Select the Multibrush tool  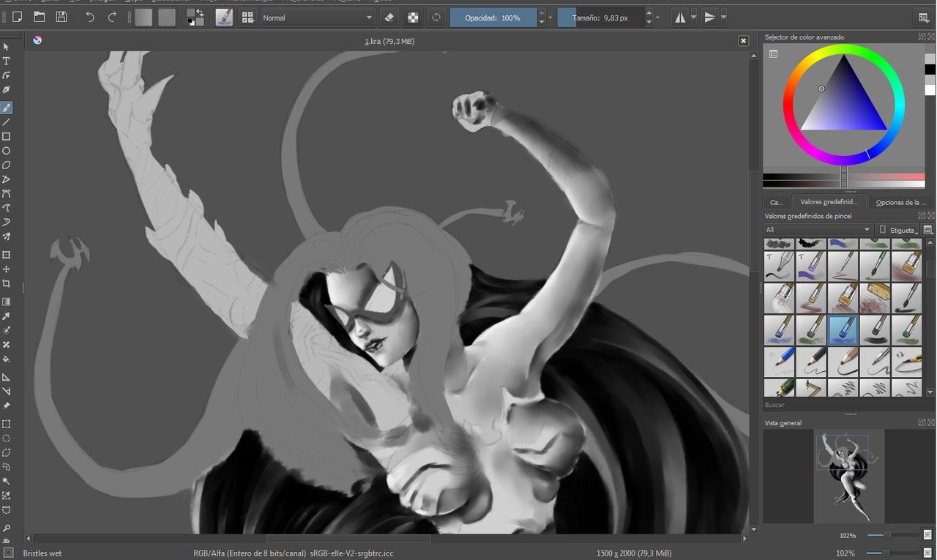[x=7, y=237]
